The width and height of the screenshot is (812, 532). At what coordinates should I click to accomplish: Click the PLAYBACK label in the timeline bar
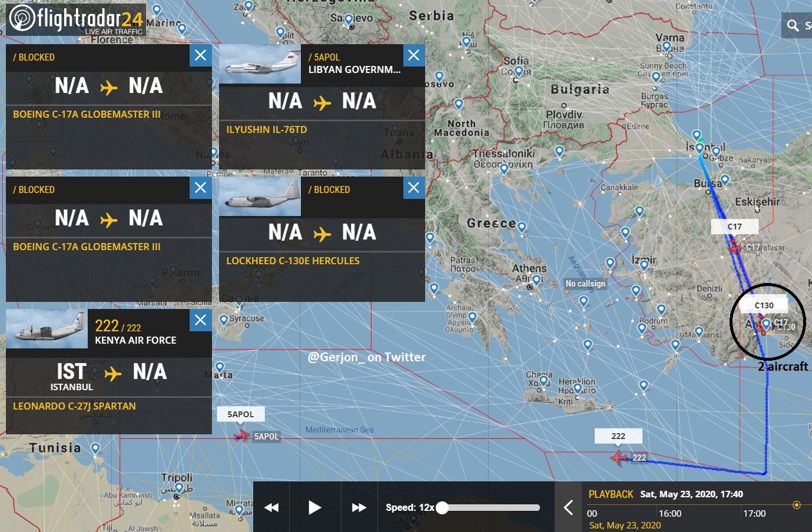tap(611, 494)
